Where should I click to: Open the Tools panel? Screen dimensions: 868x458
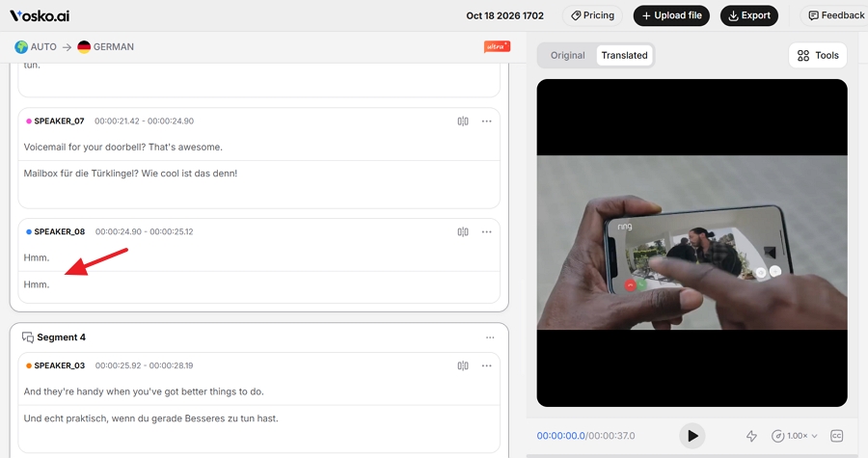(x=818, y=55)
